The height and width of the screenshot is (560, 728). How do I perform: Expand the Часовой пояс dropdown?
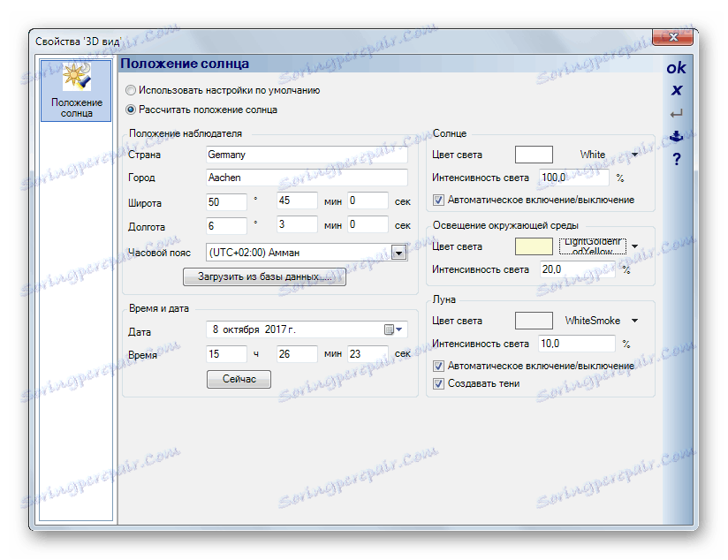pos(398,253)
